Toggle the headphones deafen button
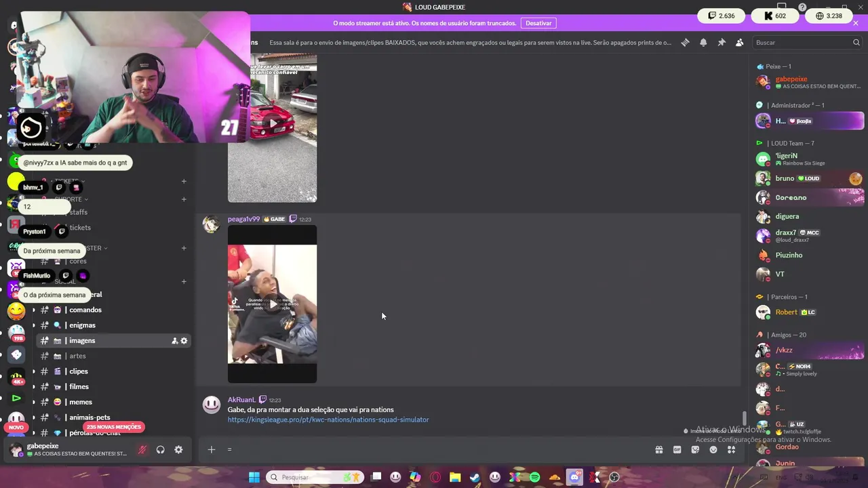Screen dimensions: 868x488 click(x=161, y=449)
